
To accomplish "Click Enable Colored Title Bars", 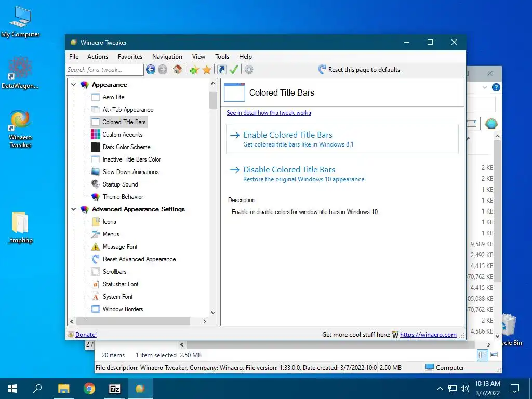I will 342,139.
